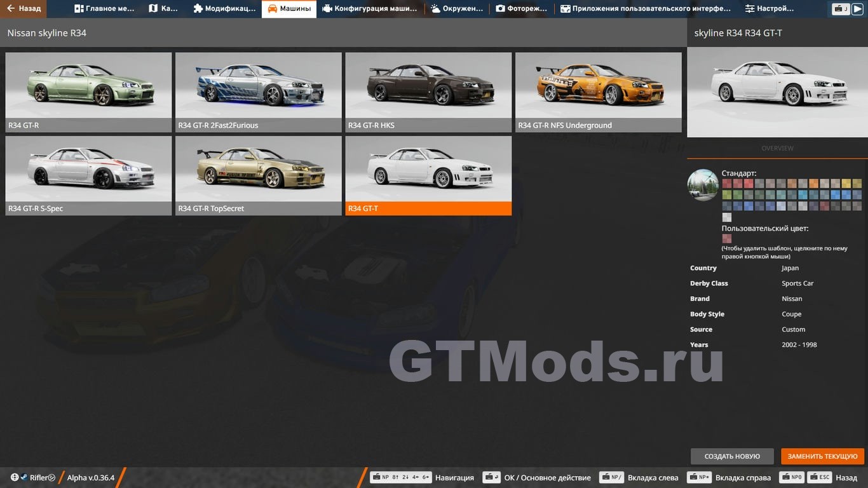This screenshot has height=488, width=868.
Task: Pick the bright orange standard color swatch
Action: 814,184
